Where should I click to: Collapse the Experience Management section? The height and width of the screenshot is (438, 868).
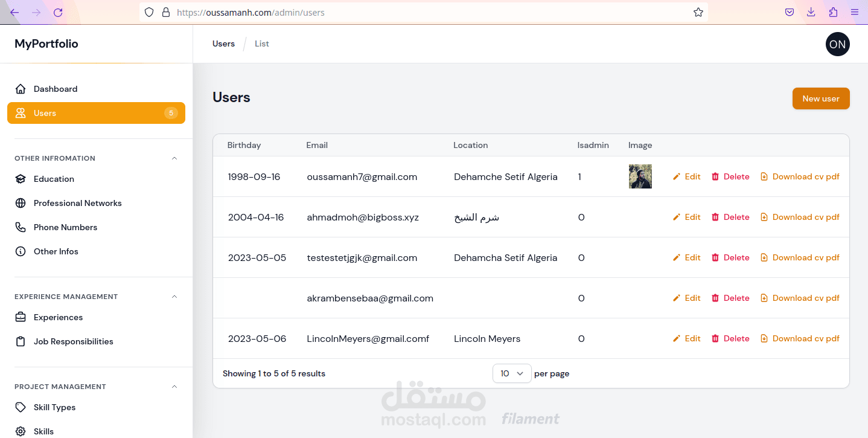pyautogui.click(x=174, y=297)
